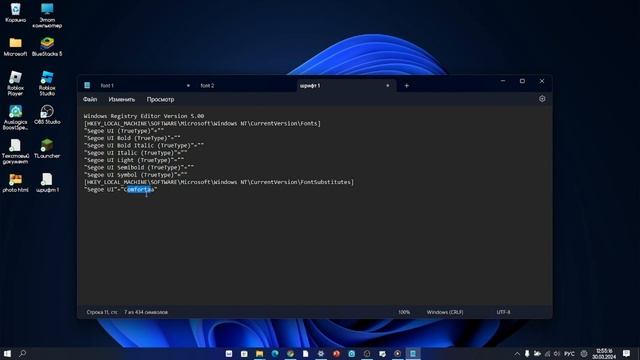Open the Settings gear in taskbar
The height and width of the screenshot is (360, 640).
(321, 353)
